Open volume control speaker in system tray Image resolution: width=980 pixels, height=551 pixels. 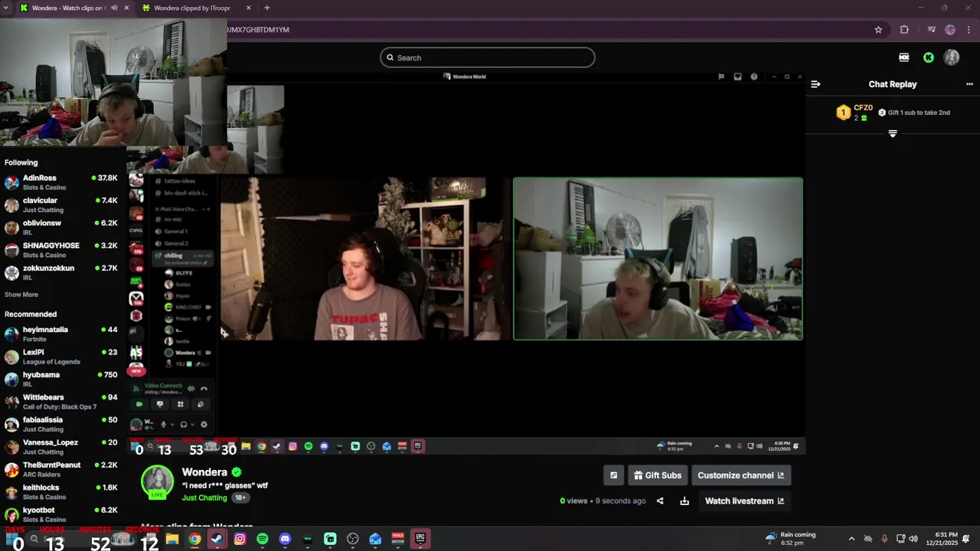pyautogui.click(x=913, y=539)
